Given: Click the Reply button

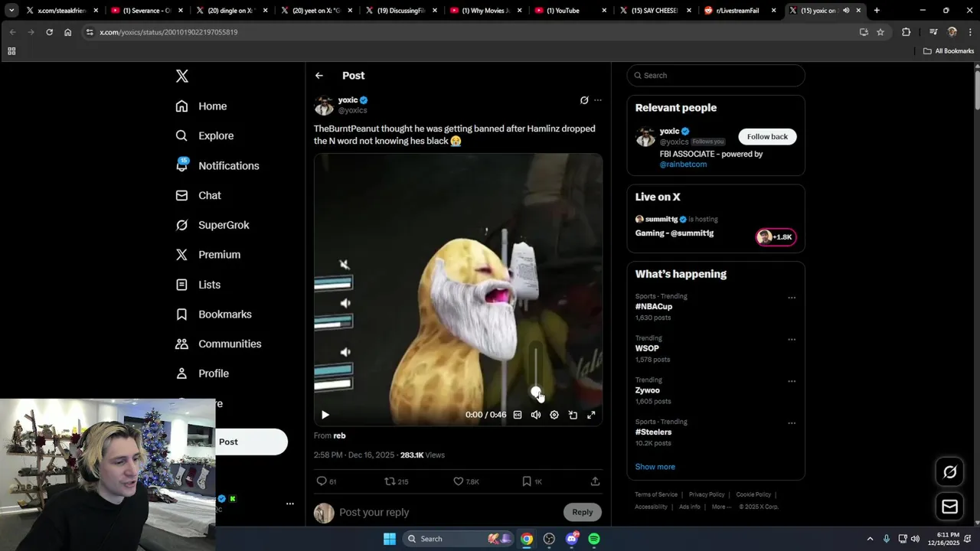Looking at the screenshot, I should [583, 512].
